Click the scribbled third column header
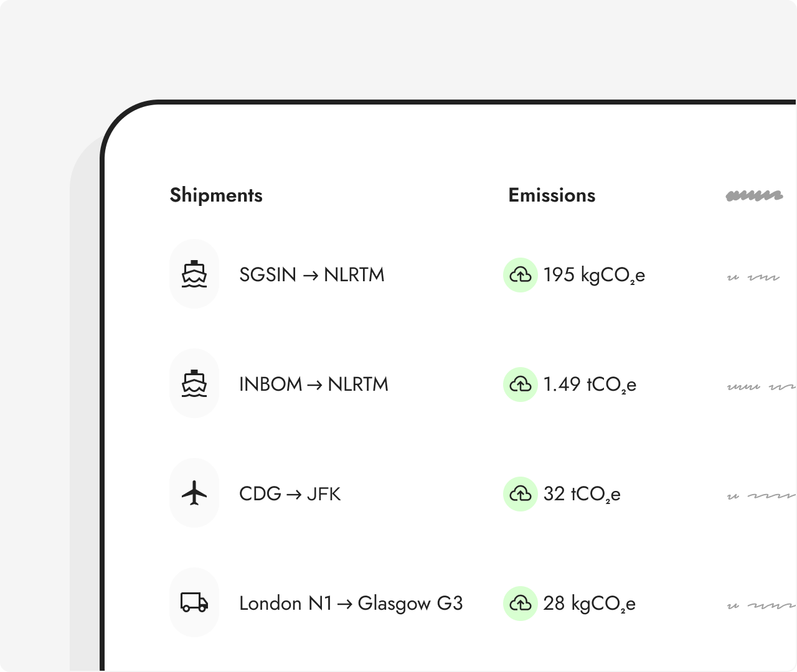 pyautogui.click(x=754, y=196)
